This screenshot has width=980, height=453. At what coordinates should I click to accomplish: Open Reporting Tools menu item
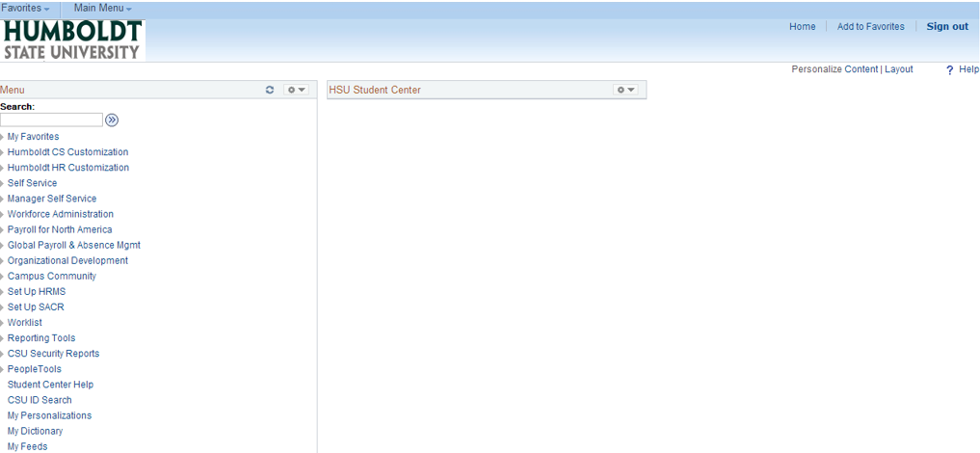tap(41, 338)
